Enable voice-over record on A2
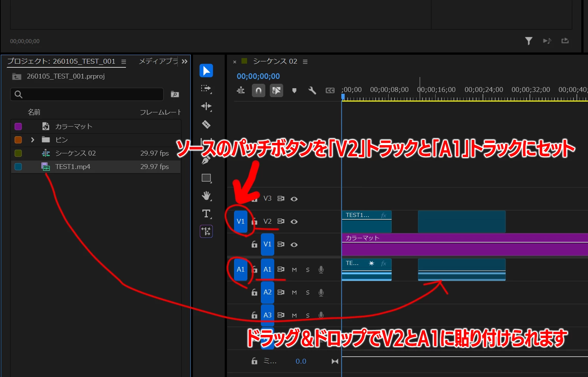 pyautogui.click(x=321, y=293)
